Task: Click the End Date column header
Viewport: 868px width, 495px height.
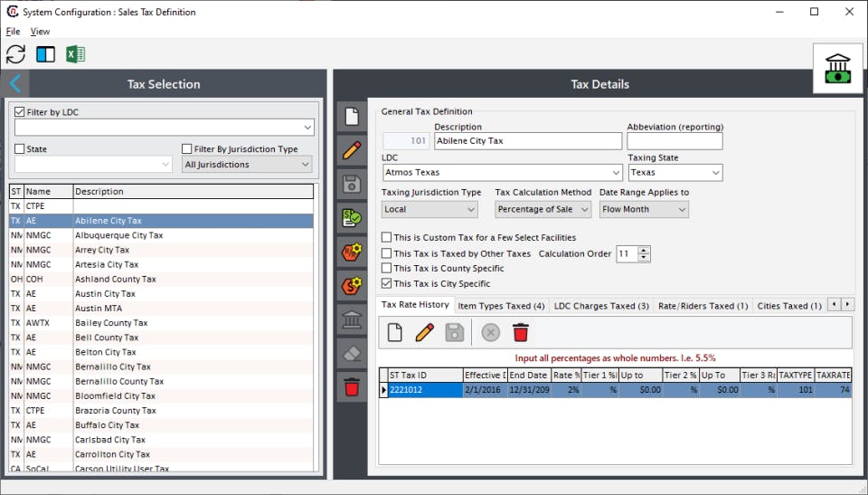Action: (x=529, y=376)
